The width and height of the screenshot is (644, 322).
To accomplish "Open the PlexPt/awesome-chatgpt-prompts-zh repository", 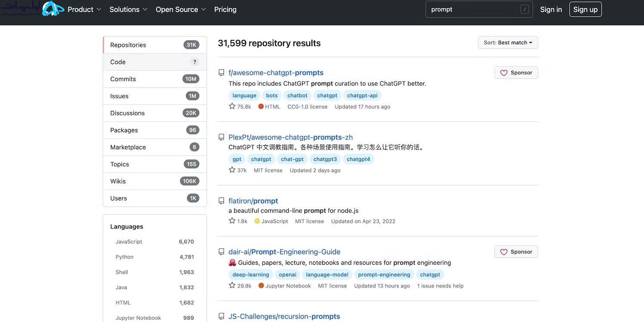I will click(x=290, y=137).
